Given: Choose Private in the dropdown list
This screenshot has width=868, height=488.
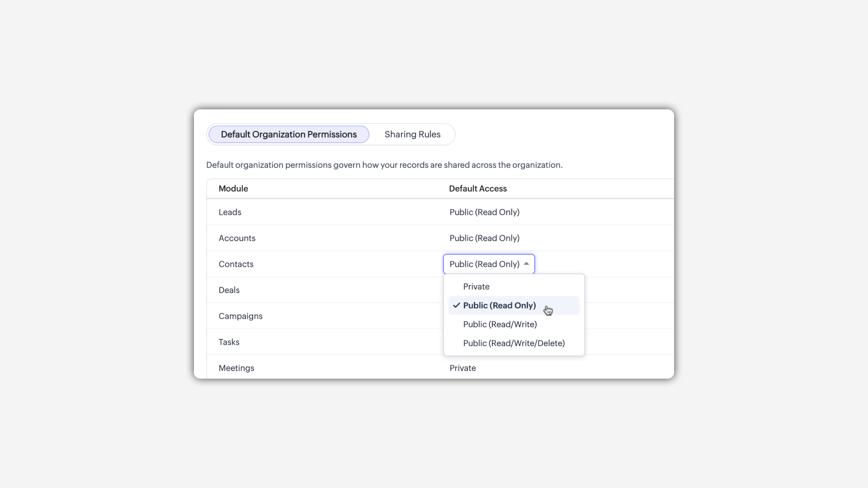Looking at the screenshot, I should [476, 286].
